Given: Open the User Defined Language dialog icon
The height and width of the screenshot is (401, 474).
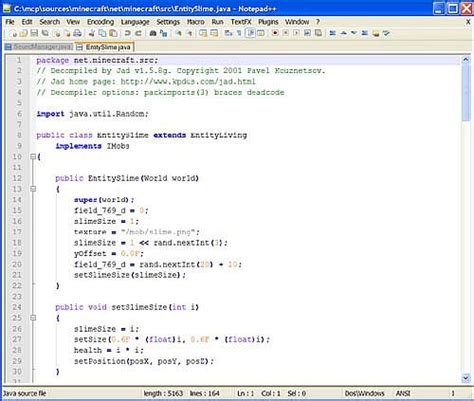Looking at the screenshot, I should [x=261, y=33].
